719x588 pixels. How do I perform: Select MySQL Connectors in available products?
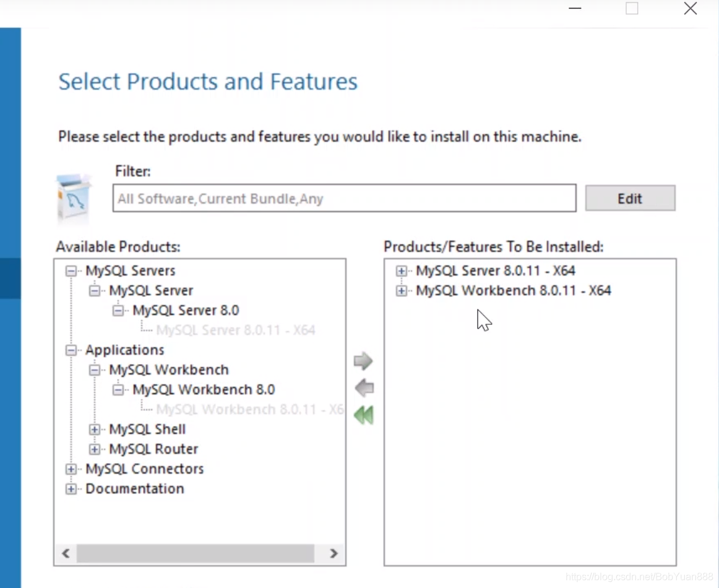(144, 469)
